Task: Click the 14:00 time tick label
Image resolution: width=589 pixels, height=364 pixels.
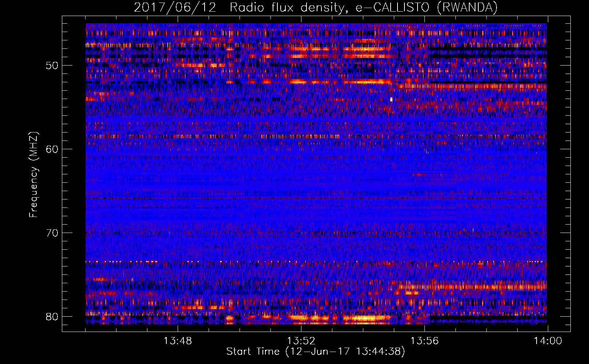Action: [548, 341]
